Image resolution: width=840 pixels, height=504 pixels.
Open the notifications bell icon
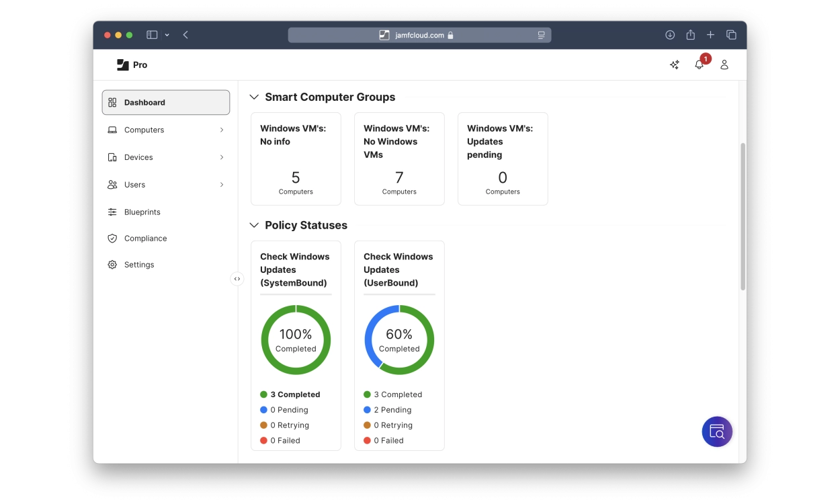point(699,65)
